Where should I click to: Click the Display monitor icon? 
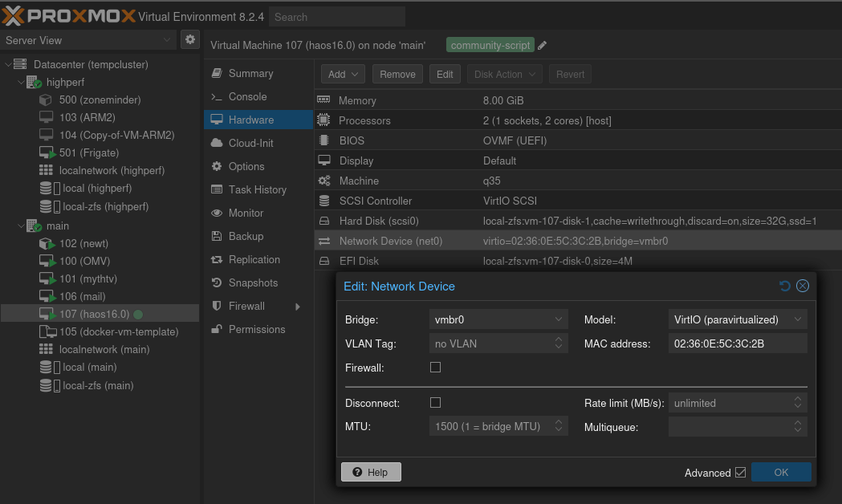tap(323, 161)
